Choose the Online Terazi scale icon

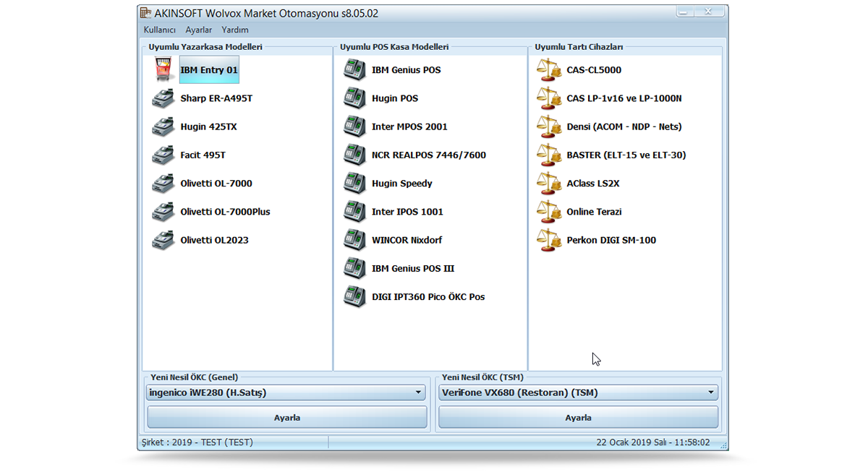click(549, 212)
